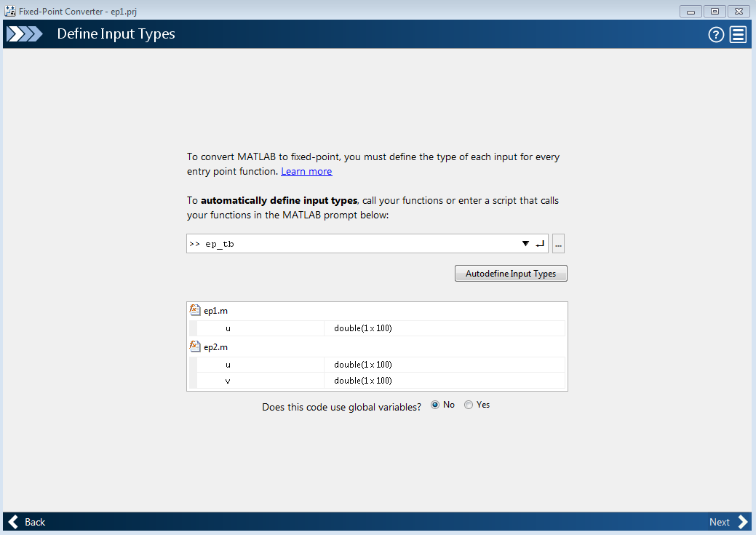This screenshot has height=535, width=756.
Task: Open the Learn more link
Action: [x=306, y=172]
